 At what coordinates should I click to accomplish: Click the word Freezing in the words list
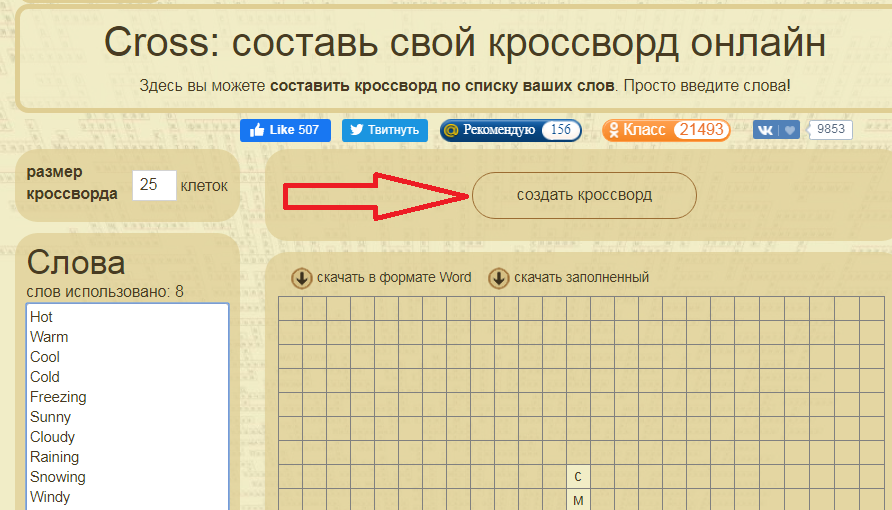point(58,397)
